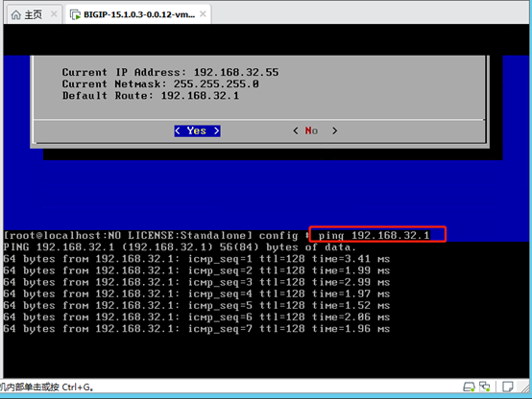This screenshot has height=399, width=532.
Task: Click the Current Netmask 255.255.255.0 line
Action: click(x=160, y=84)
